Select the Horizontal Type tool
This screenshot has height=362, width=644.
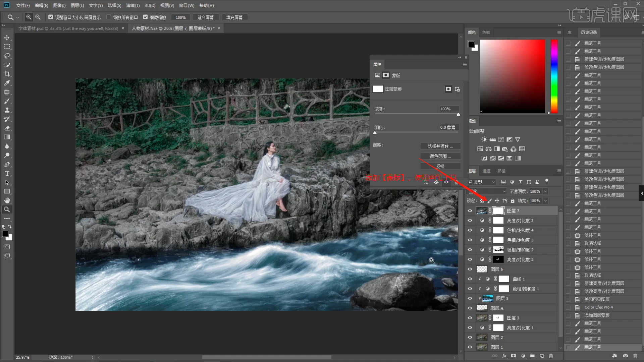click(x=7, y=173)
